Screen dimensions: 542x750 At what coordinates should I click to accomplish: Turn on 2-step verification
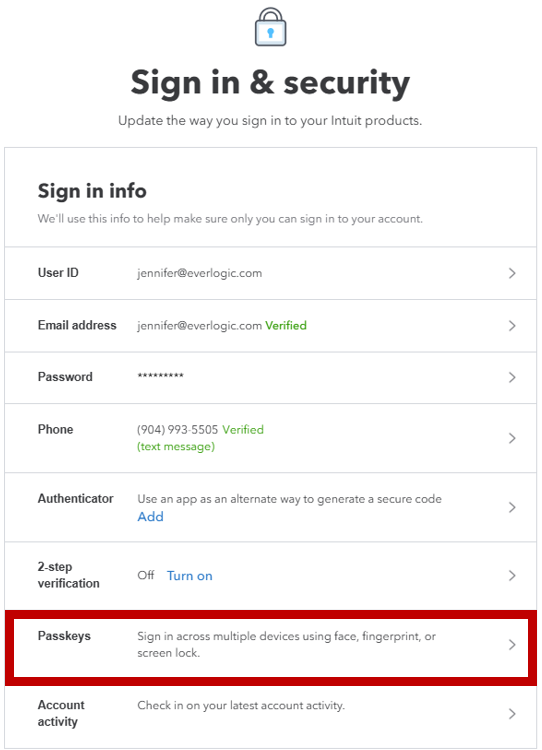coord(189,576)
